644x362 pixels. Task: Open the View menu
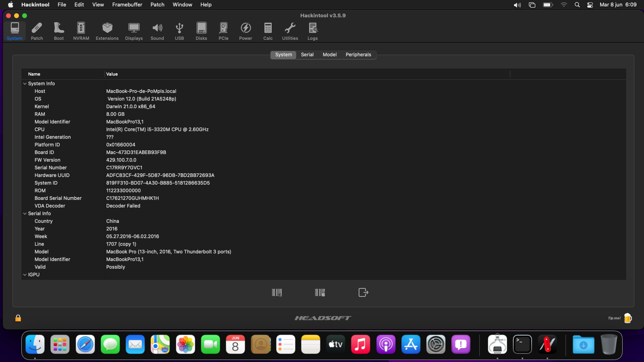tap(98, 5)
